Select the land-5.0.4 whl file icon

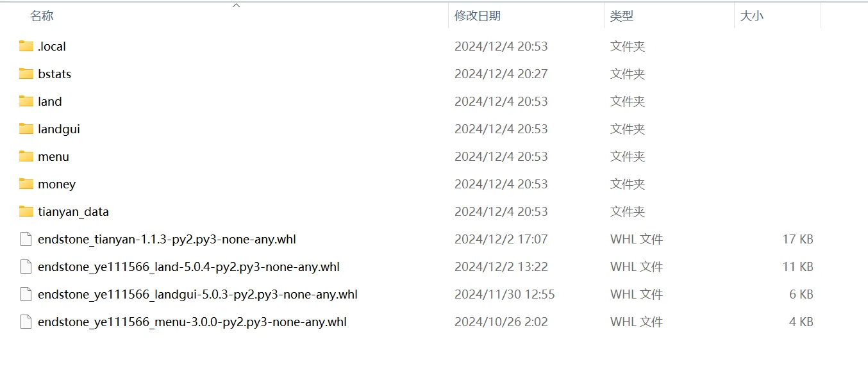[x=26, y=267]
